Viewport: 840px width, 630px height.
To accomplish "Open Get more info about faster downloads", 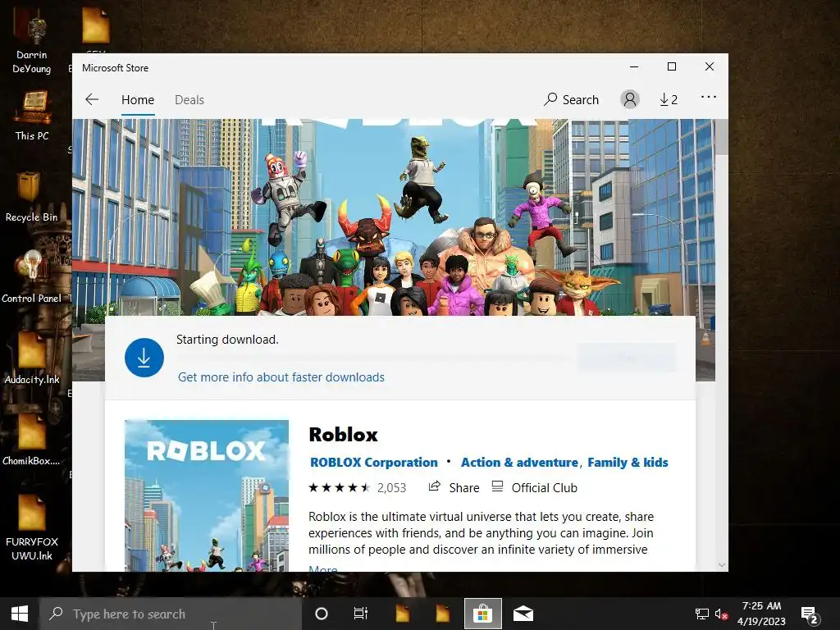I will 281,377.
